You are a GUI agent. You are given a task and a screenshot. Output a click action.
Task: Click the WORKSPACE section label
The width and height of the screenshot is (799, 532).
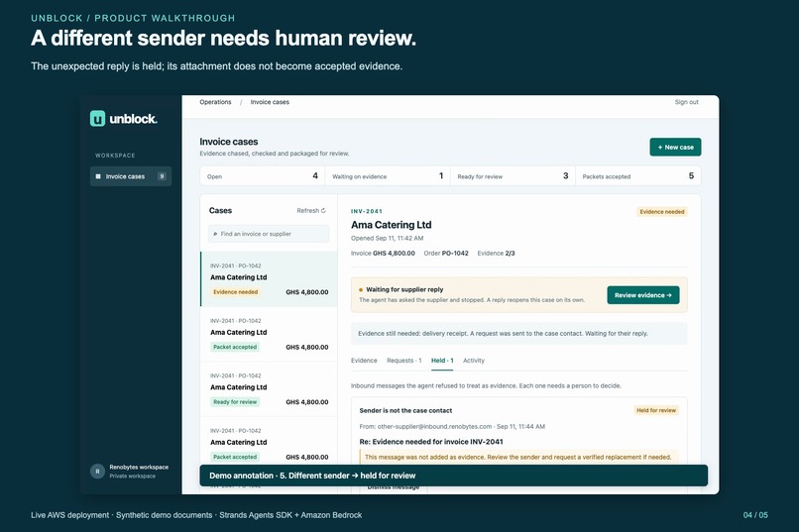click(x=115, y=156)
